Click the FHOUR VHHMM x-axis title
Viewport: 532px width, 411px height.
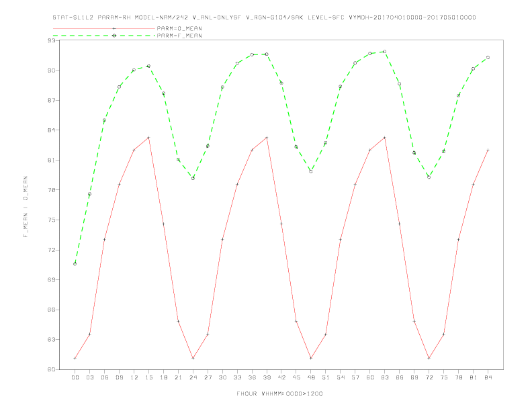(279, 394)
